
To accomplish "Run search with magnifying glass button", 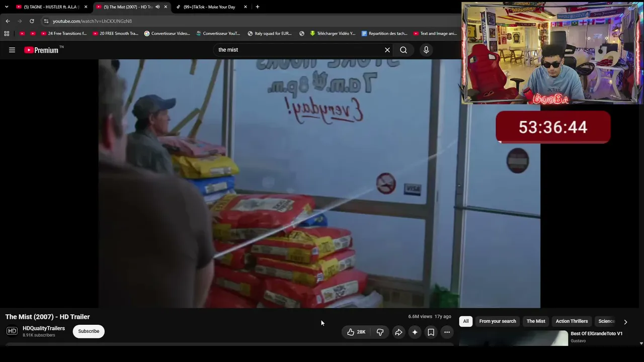I will coord(404,50).
